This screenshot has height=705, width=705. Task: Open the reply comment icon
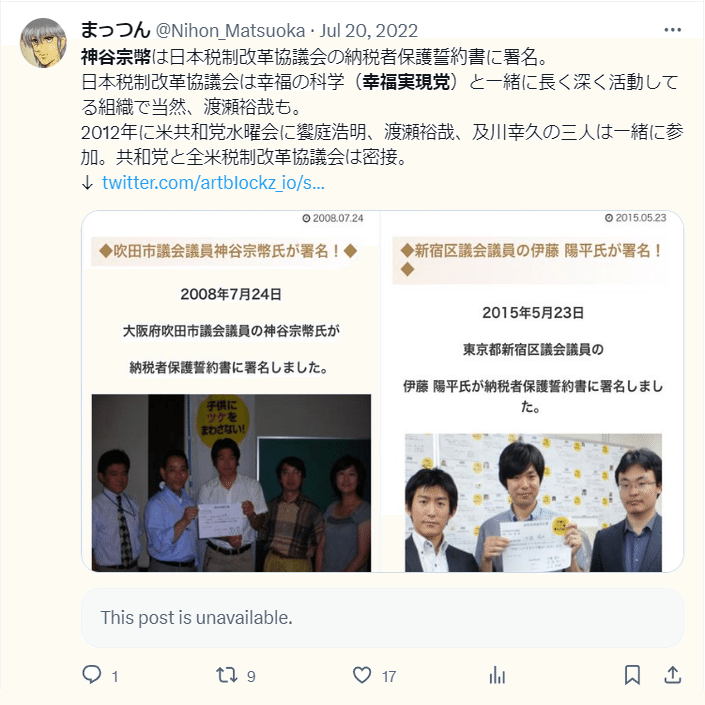[x=92, y=675]
